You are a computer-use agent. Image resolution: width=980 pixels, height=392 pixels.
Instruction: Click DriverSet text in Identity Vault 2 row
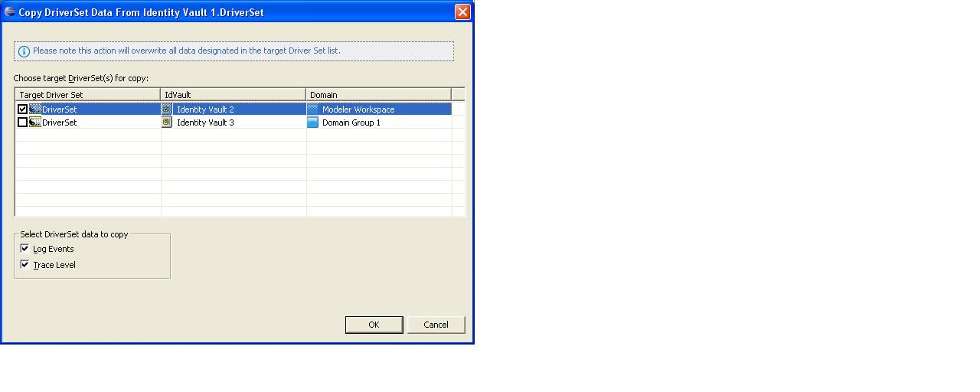pos(60,109)
